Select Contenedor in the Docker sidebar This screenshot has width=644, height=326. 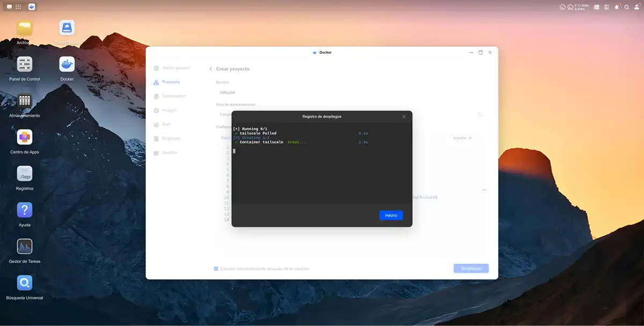pos(173,96)
